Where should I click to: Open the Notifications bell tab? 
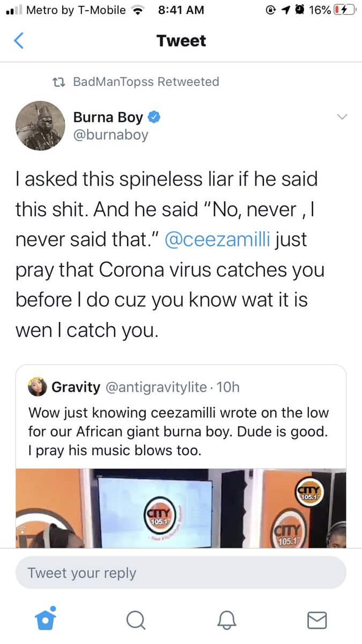[226, 620]
